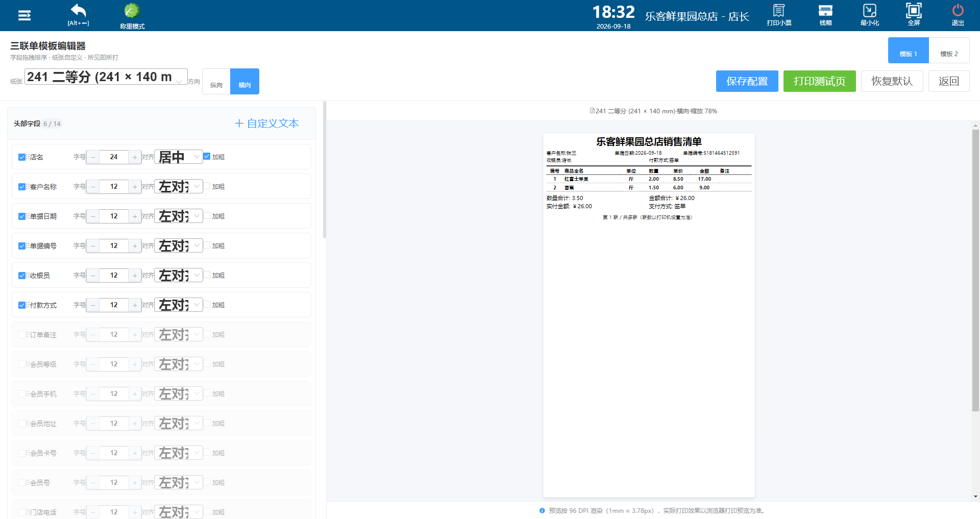Click the field list vertical scrollbar
This screenshot has height=519, width=980.
click(x=325, y=170)
